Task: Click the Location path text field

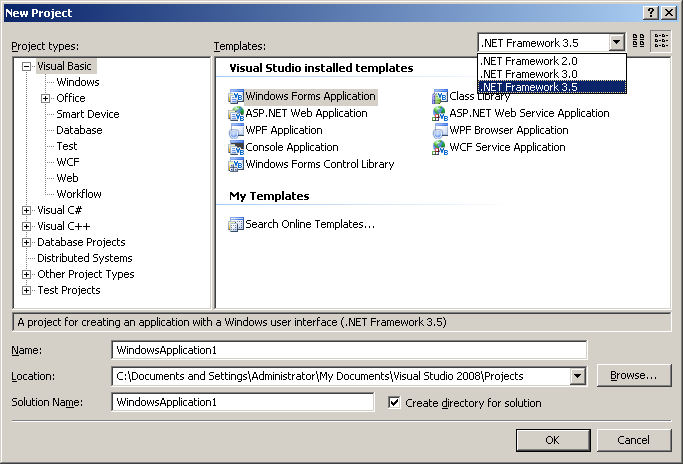Action: pyautogui.click(x=341, y=376)
